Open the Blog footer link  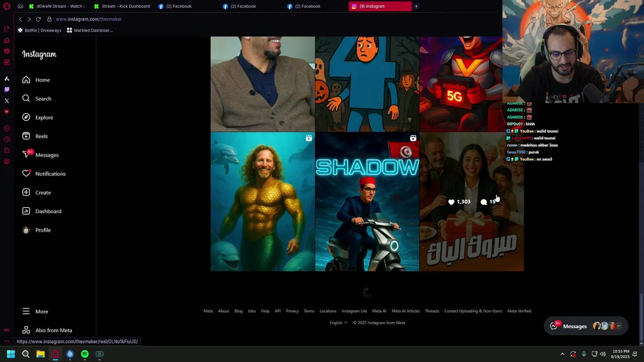tap(238, 311)
